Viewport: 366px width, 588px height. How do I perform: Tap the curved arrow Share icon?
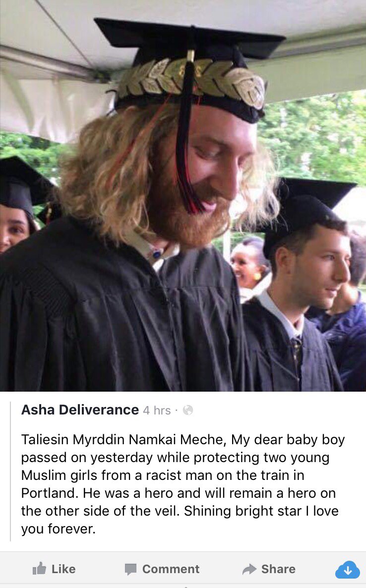(249, 569)
